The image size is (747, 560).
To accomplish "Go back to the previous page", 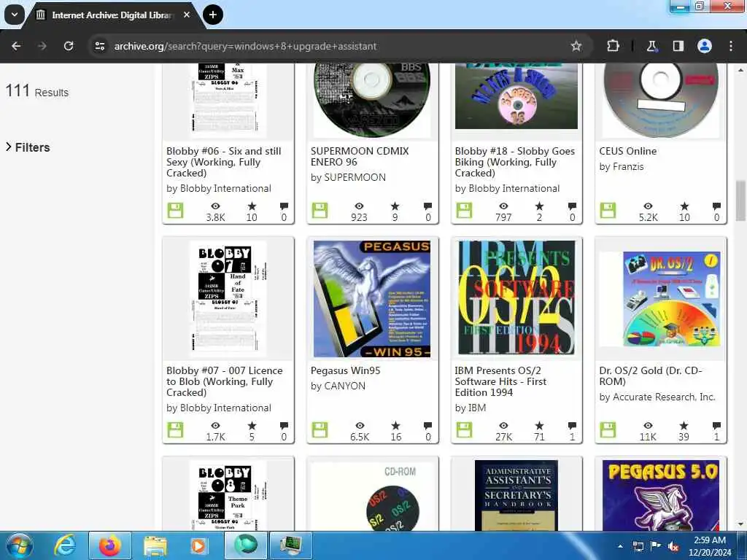I will [16, 46].
